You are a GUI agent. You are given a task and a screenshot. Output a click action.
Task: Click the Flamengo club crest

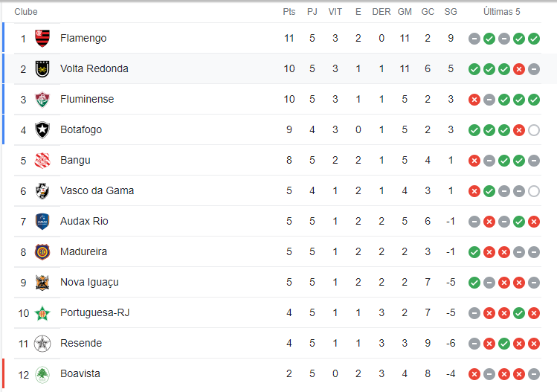point(42,39)
